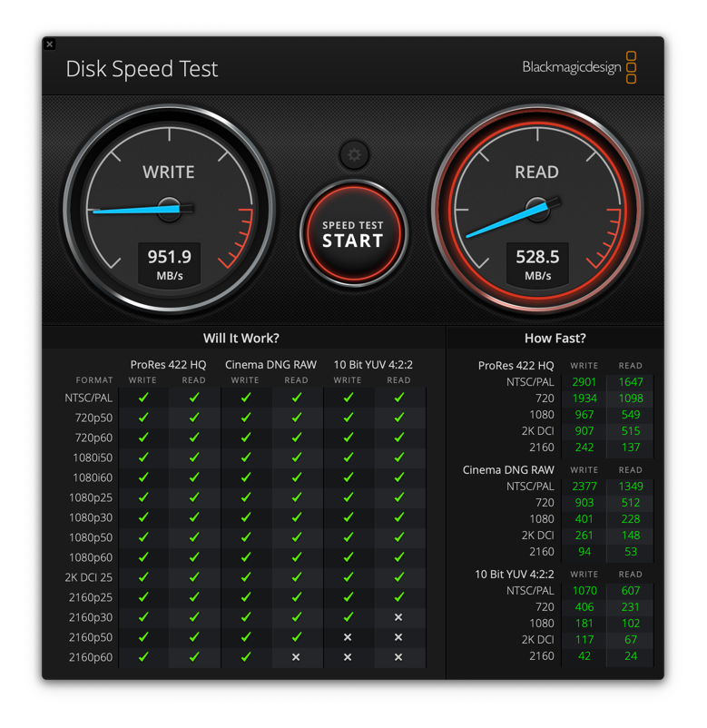Viewport: 707px width, 728px height.
Task: Click checkmark for 2160p60 ProRes read
Action: click(x=194, y=657)
